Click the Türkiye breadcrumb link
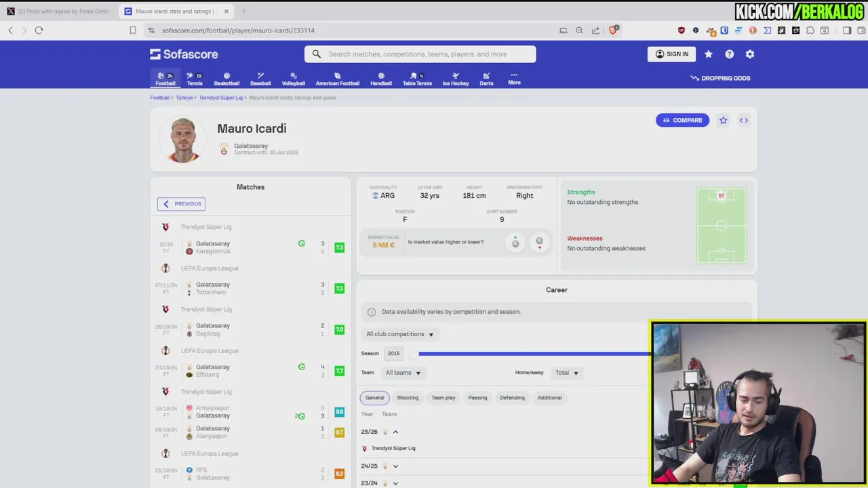The height and width of the screenshot is (488, 868). point(184,98)
